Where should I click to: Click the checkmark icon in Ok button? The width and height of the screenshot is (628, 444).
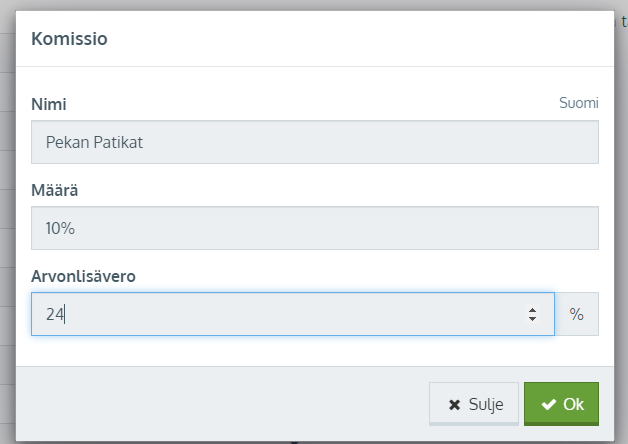pyautogui.click(x=549, y=404)
